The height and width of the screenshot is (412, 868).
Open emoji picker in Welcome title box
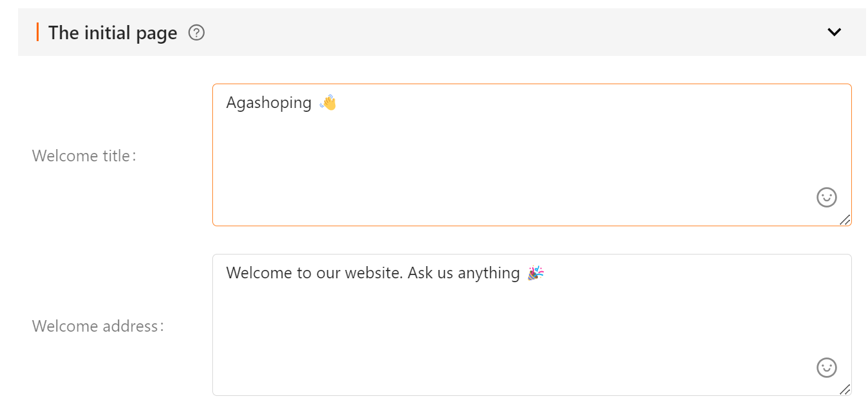(827, 197)
